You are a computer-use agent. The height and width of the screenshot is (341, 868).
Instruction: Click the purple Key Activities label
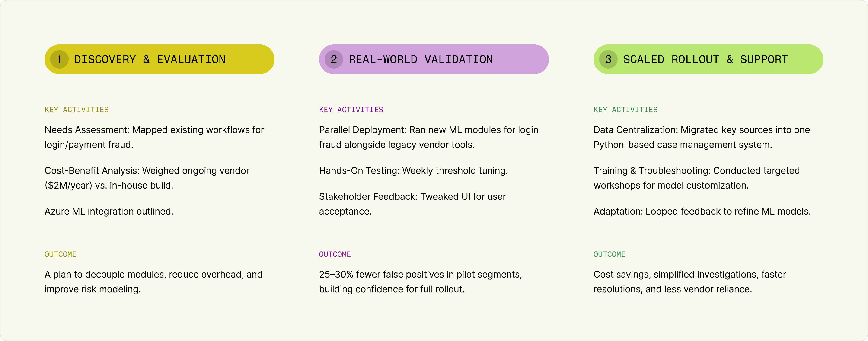pyautogui.click(x=351, y=110)
